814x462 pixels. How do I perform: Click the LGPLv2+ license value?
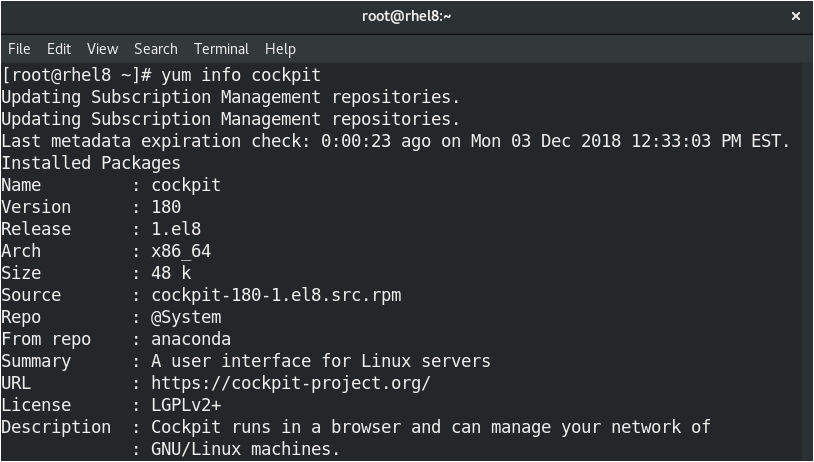point(186,405)
